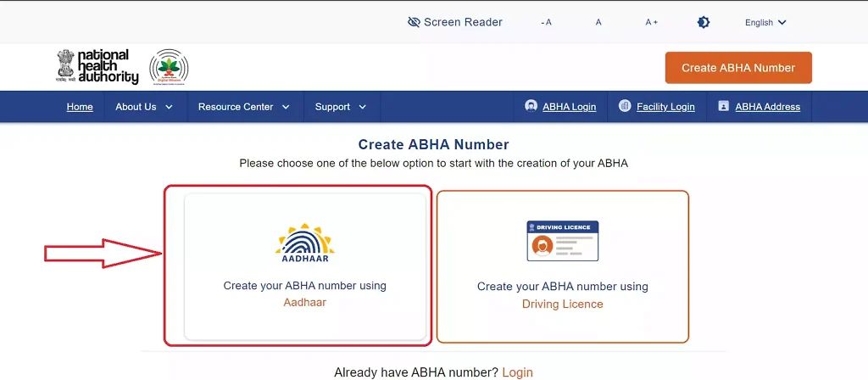Screen dimensions: 868x380
Task: Click the Aadhaar fingerprint logo
Action: coord(305,243)
